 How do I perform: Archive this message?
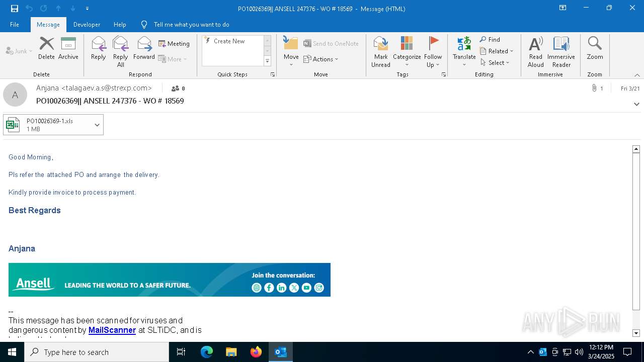pyautogui.click(x=68, y=49)
